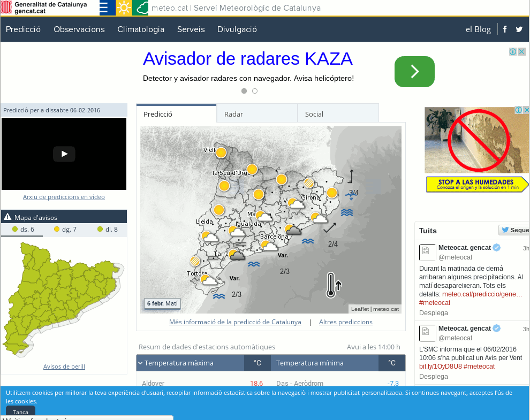Screen dimensions: 530x420
Task: Switch to the Social tab
Action: 338,114
